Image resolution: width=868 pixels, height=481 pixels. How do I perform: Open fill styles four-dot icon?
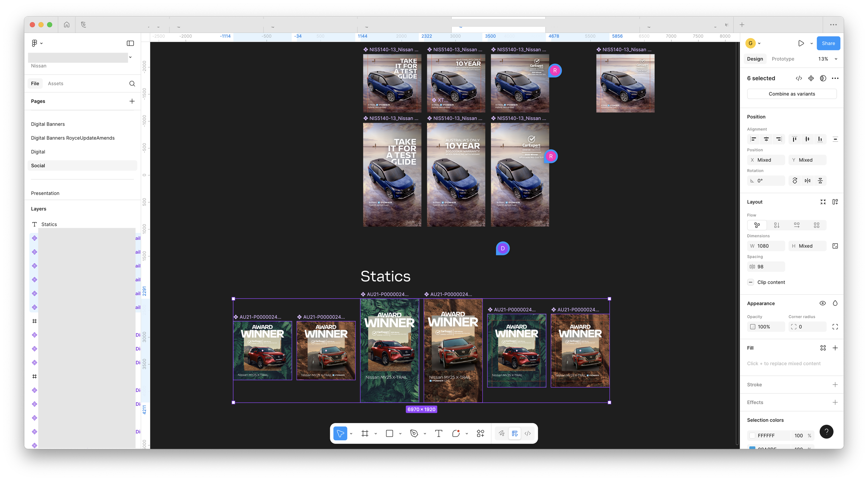(x=823, y=348)
